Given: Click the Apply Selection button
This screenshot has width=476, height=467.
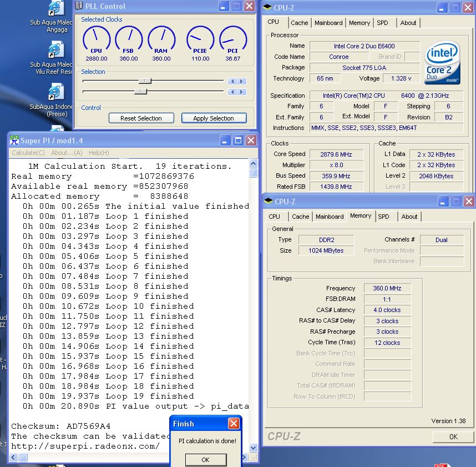Looking at the screenshot, I should point(213,118).
